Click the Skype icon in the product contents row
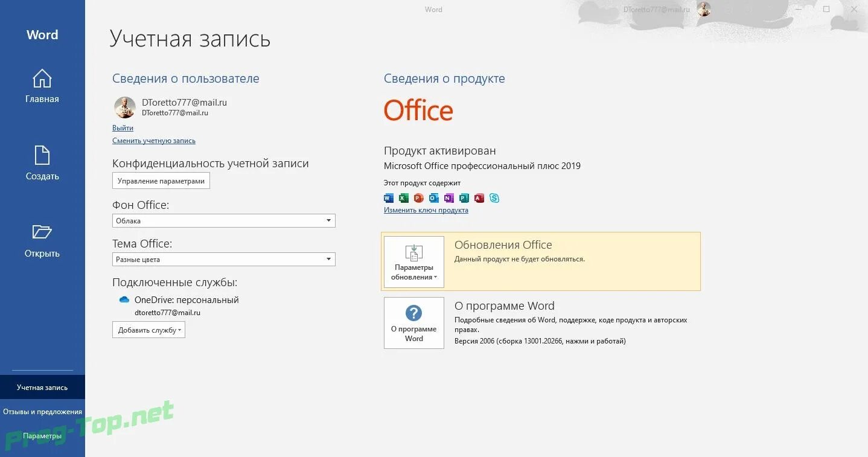The image size is (868, 457). (x=494, y=198)
